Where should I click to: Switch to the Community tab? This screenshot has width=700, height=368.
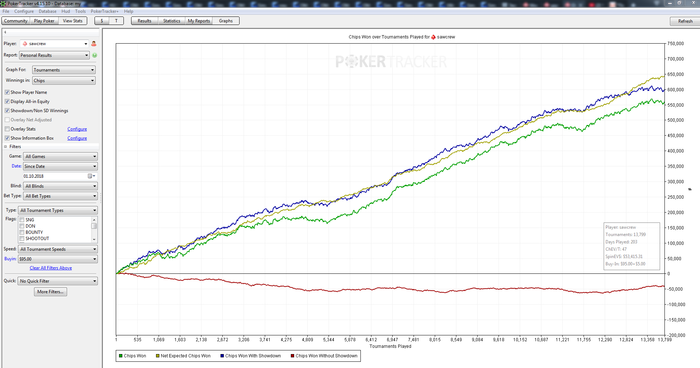tap(16, 21)
